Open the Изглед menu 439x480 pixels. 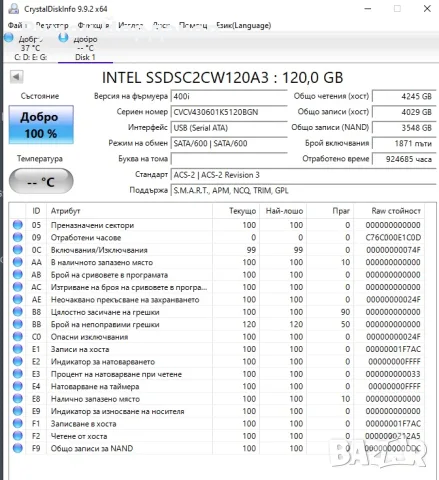[x=131, y=25]
